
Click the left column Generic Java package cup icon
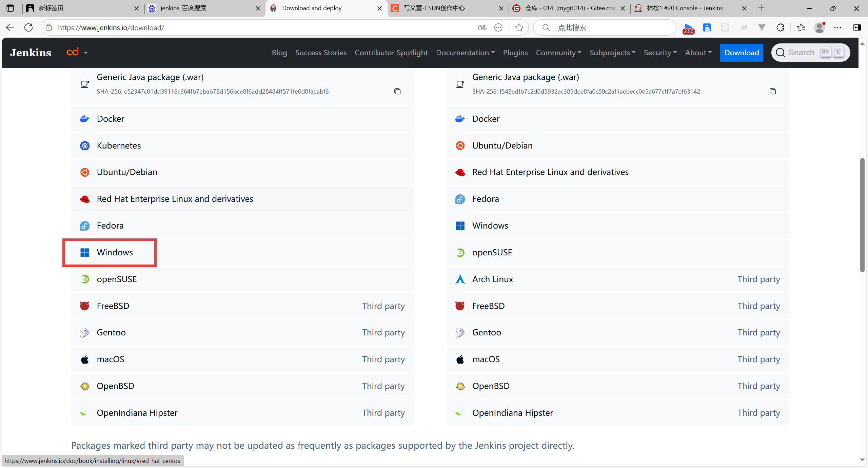click(x=85, y=84)
